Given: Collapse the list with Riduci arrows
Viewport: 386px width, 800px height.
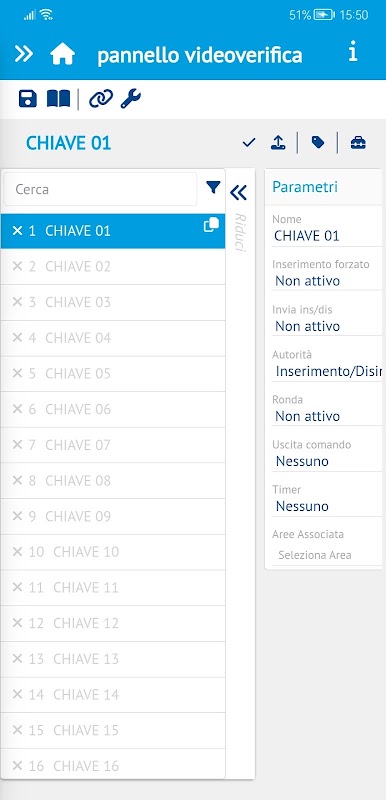Looking at the screenshot, I should click(238, 193).
